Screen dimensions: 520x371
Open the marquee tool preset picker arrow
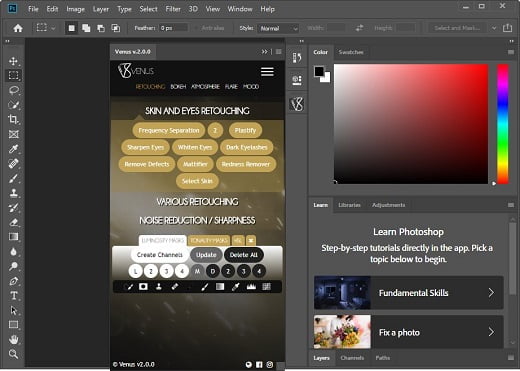coord(53,29)
